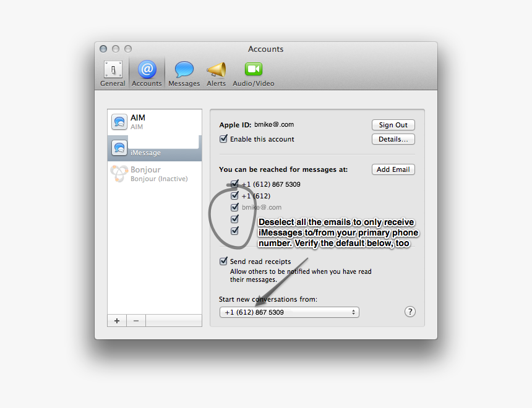Click the close window button
Viewport: 532px width, 408px height.
[103, 49]
